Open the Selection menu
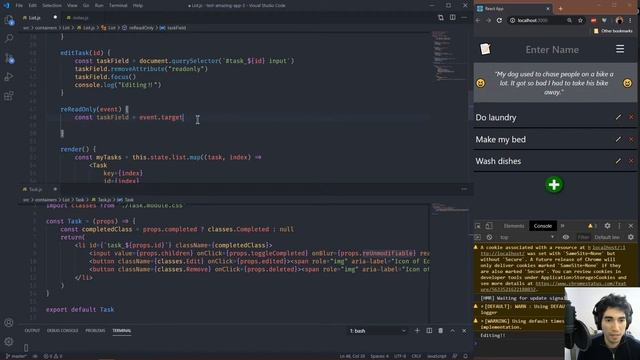This screenshot has height=360, width=640. 52,5
